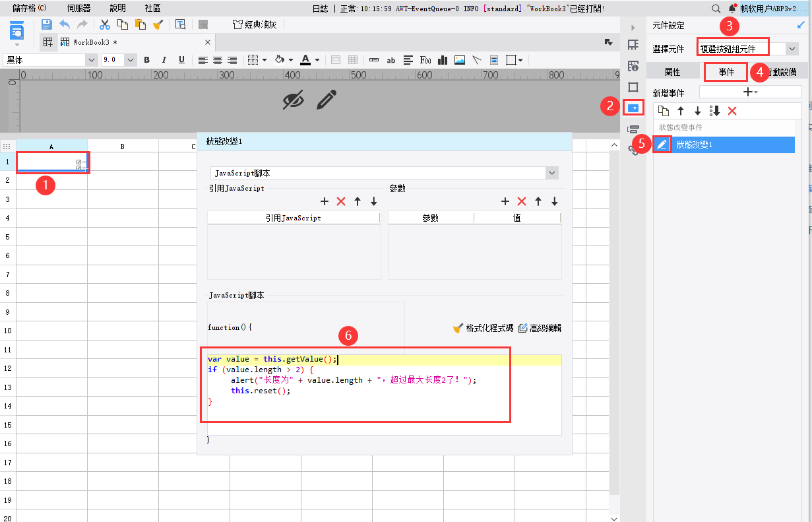Open the font size dropdown 9.0
The height and width of the screenshot is (522, 812).
click(131, 60)
